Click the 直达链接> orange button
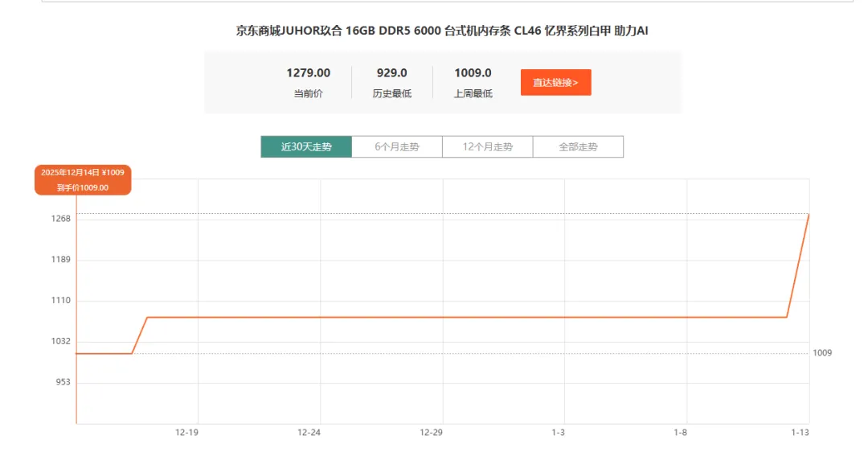This screenshot has width=868, height=452. [x=556, y=83]
